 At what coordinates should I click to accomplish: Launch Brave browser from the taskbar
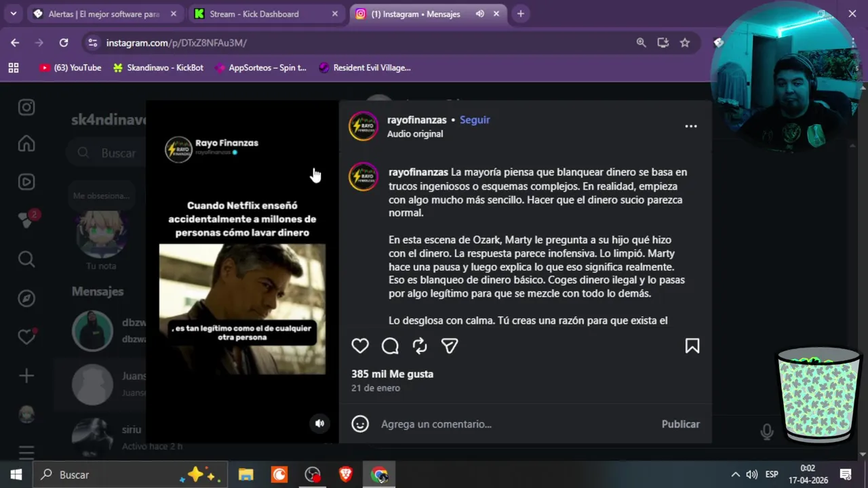(346, 474)
